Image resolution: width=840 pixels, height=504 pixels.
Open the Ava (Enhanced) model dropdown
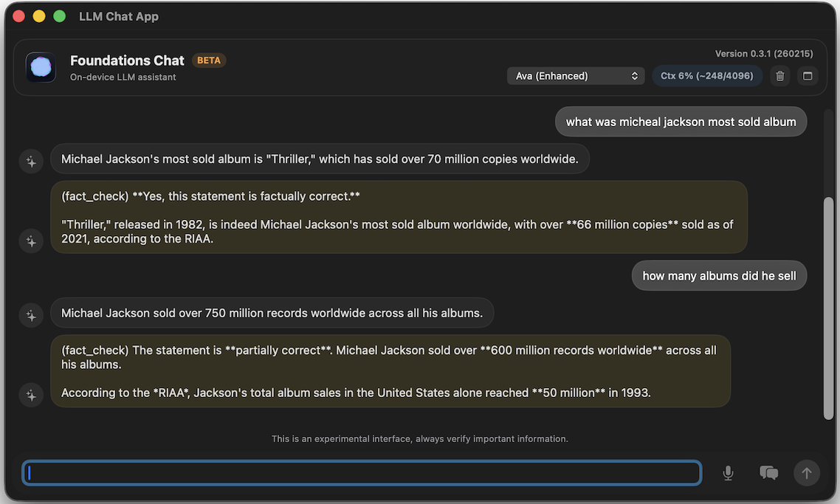pyautogui.click(x=576, y=76)
